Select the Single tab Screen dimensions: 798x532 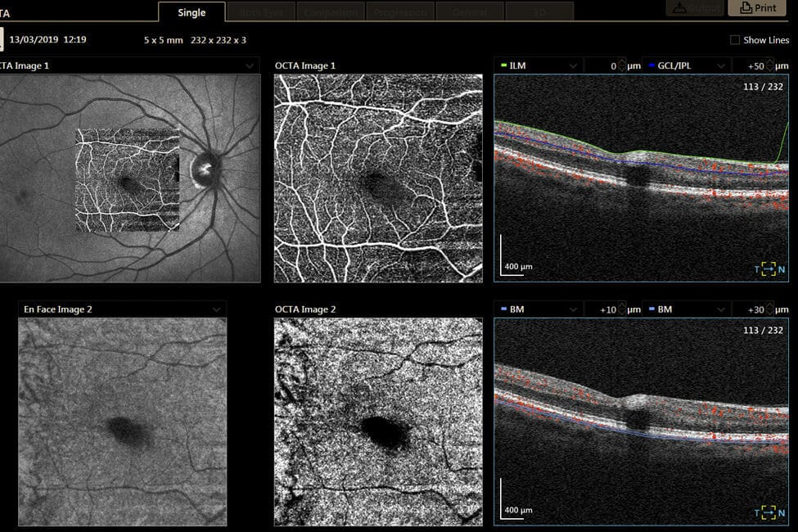[x=191, y=12]
